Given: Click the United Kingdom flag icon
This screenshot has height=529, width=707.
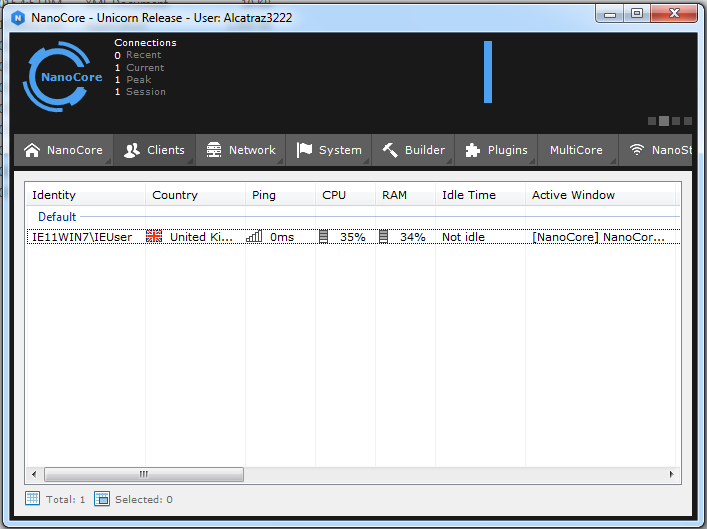Looking at the screenshot, I should pyautogui.click(x=154, y=236).
